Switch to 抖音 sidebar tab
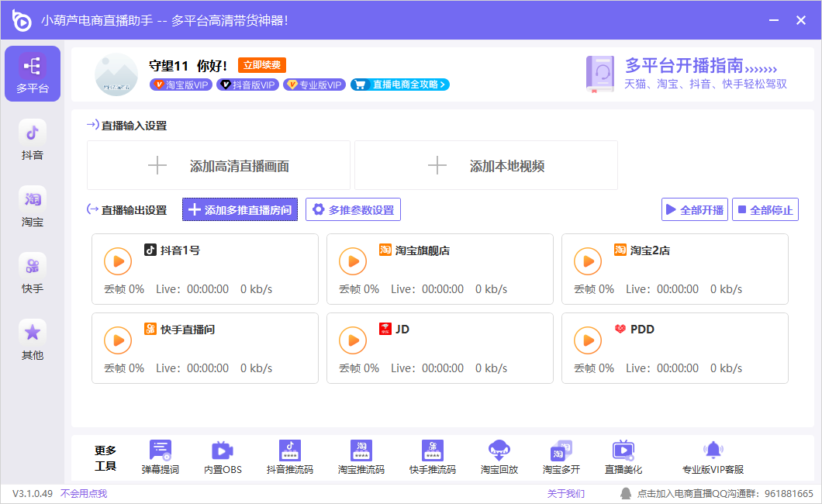The width and height of the screenshot is (822, 504). point(33,140)
